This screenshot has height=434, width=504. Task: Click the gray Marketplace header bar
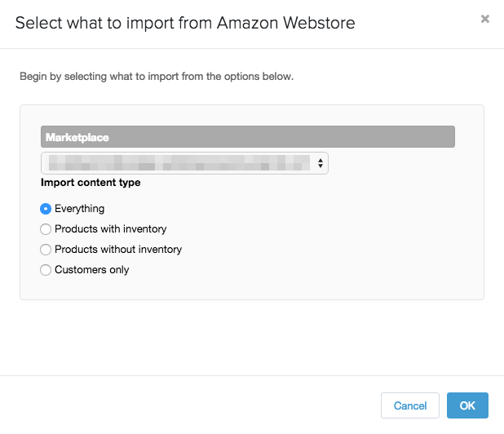pos(247,136)
